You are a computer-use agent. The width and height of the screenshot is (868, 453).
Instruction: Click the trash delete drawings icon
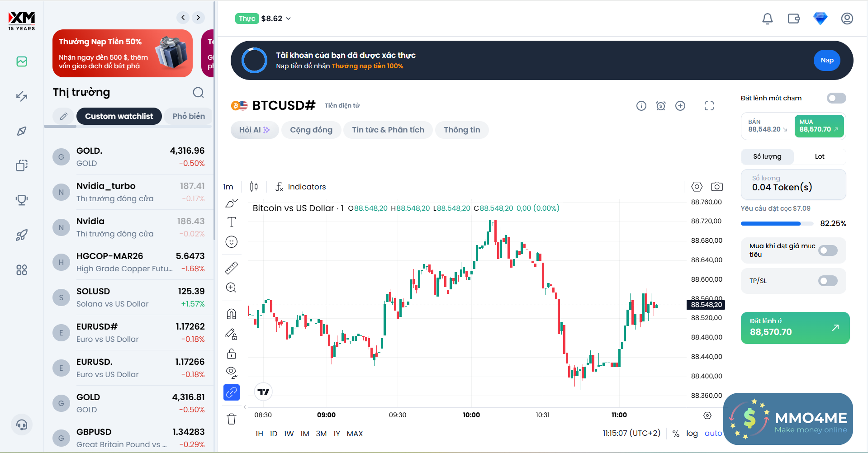pyautogui.click(x=231, y=419)
